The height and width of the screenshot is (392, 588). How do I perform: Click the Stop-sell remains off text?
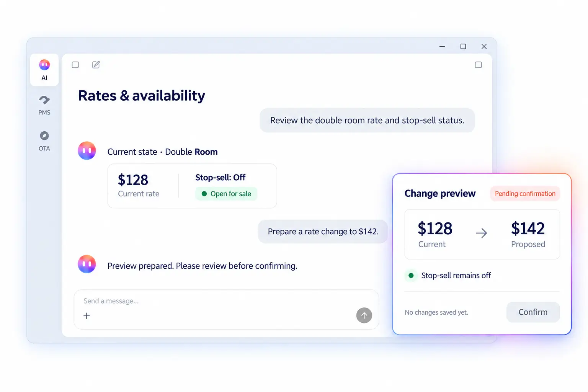click(456, 276)
